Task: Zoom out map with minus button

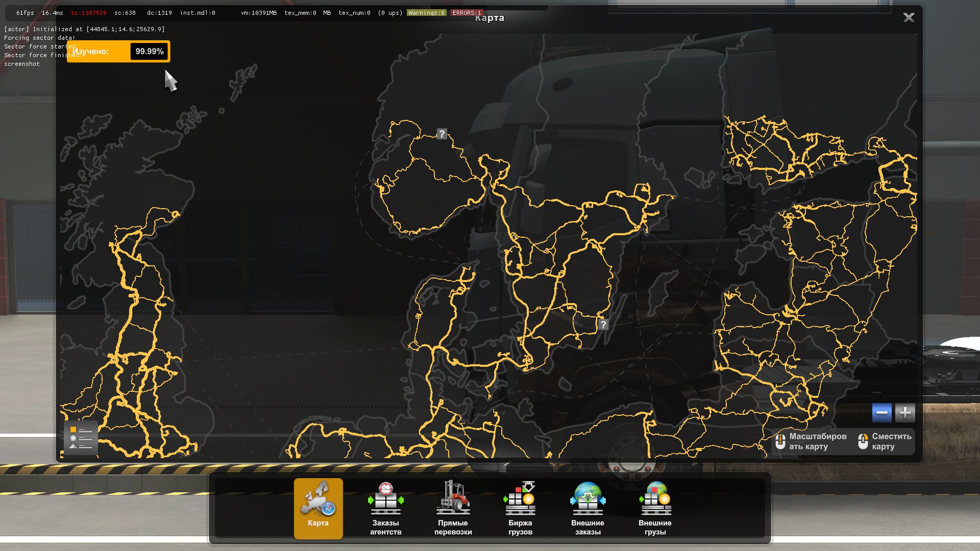Action: 881,413
